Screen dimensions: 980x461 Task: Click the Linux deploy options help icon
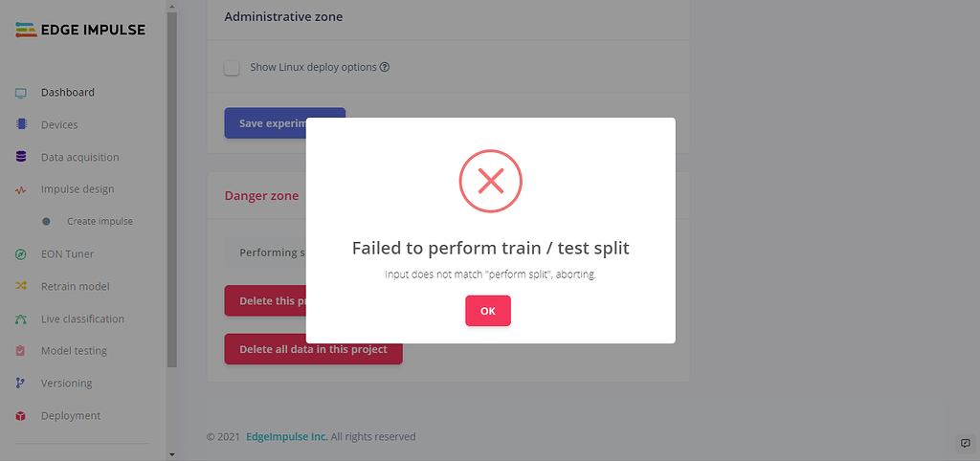coord(385,68)
